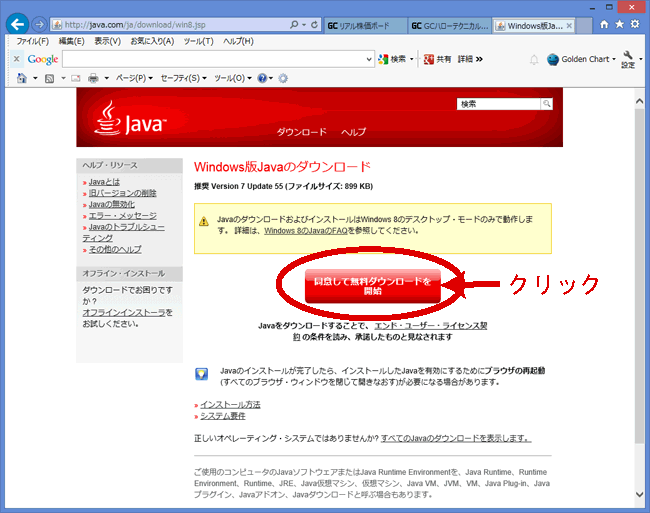Switch to the GC リアル株価ボード tab
The image size is (650, 513).
pyautogui.click(x=365, y=26)
